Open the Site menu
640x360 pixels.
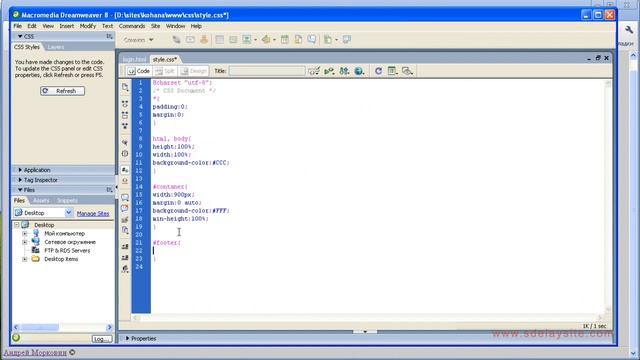point(156,26)
